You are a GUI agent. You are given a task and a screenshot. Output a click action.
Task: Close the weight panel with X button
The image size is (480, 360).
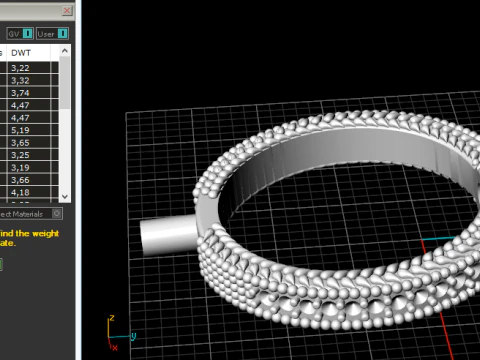(x=67, y=11)
